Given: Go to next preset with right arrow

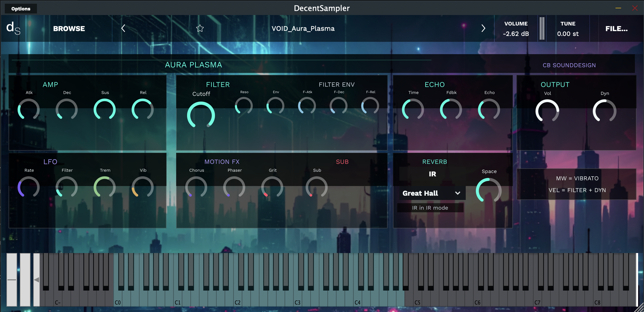Looking at the screenshot, I should pyautogui.click(x=483, y=28).
